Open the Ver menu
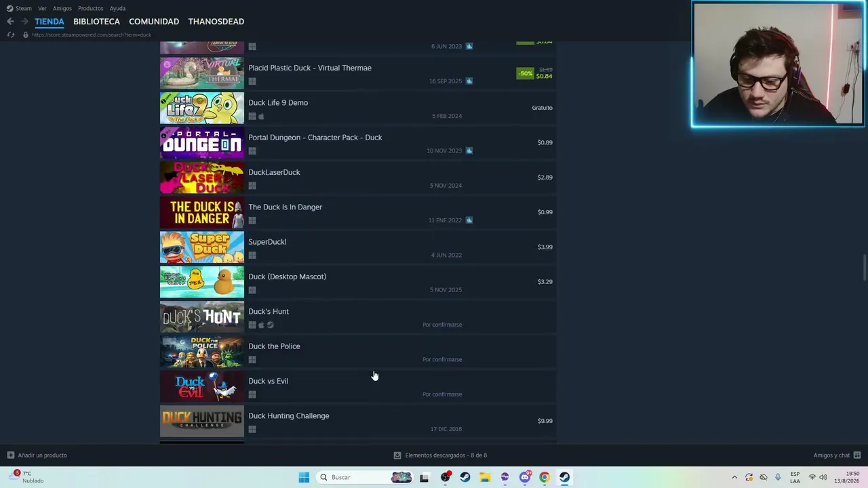 pos(42,8)
